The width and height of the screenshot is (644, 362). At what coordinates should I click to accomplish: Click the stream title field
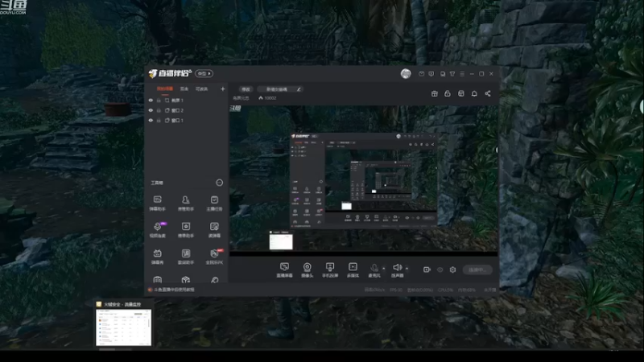point(280,89)
